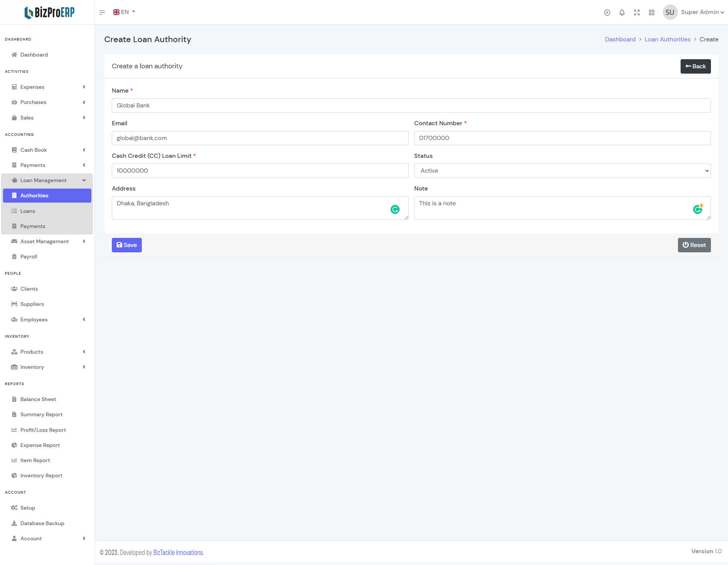Viewport: 728px width, 565px height.
Task: Click Grammarly icon in Note field
Action: (x=697, y=209)
